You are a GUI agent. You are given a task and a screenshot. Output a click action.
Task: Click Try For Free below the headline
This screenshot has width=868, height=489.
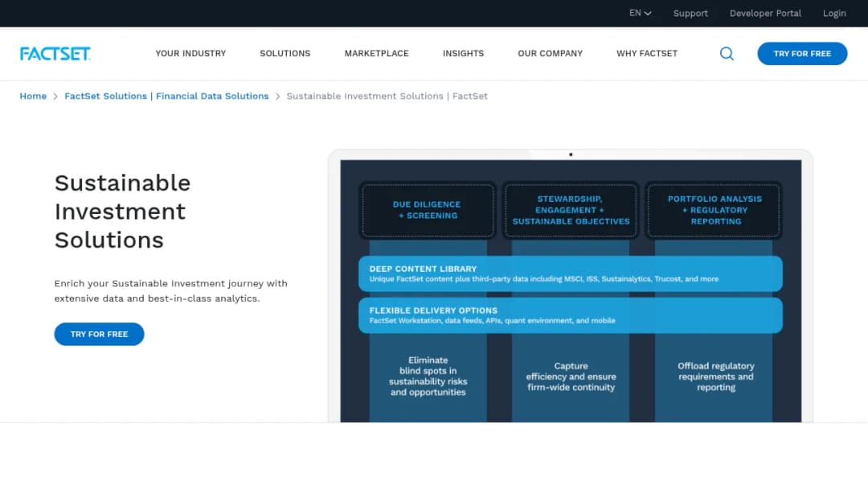99,334
